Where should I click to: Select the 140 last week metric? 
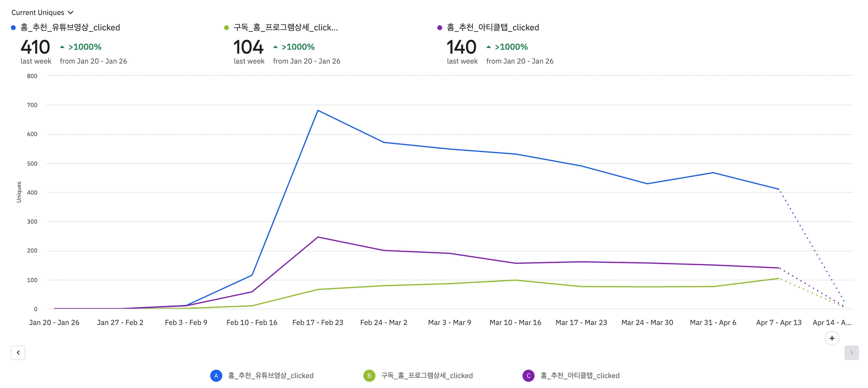462,47
